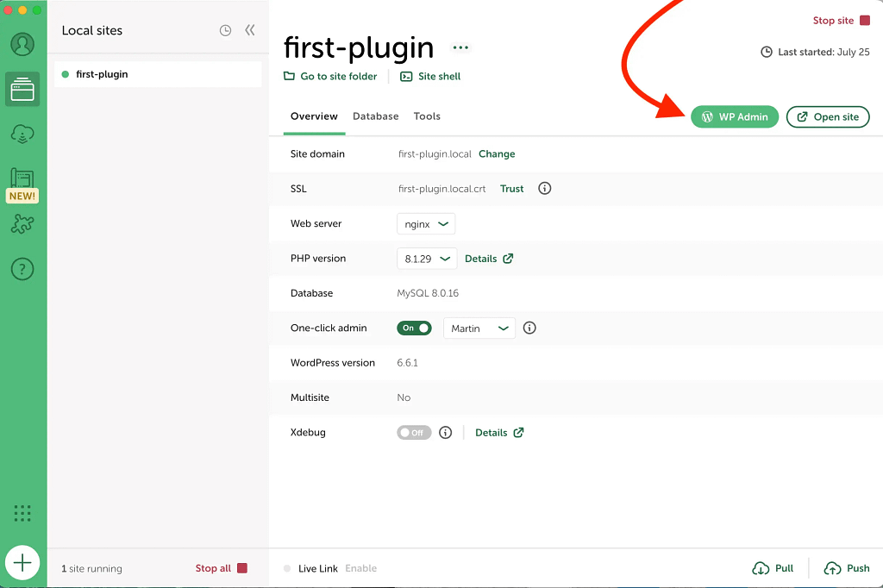Open the three-dot menu next to first-plugin
Viewport: 883px width, 588px height.
460,47
